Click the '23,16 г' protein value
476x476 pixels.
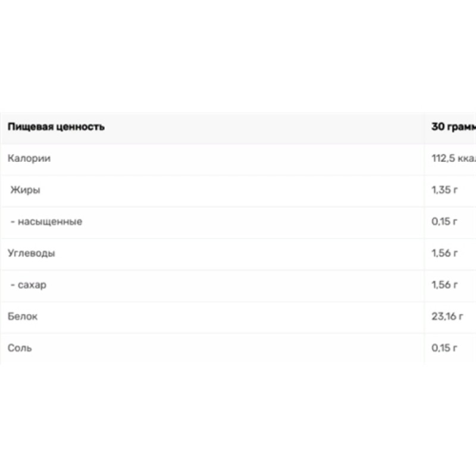[x=447, y=317]
